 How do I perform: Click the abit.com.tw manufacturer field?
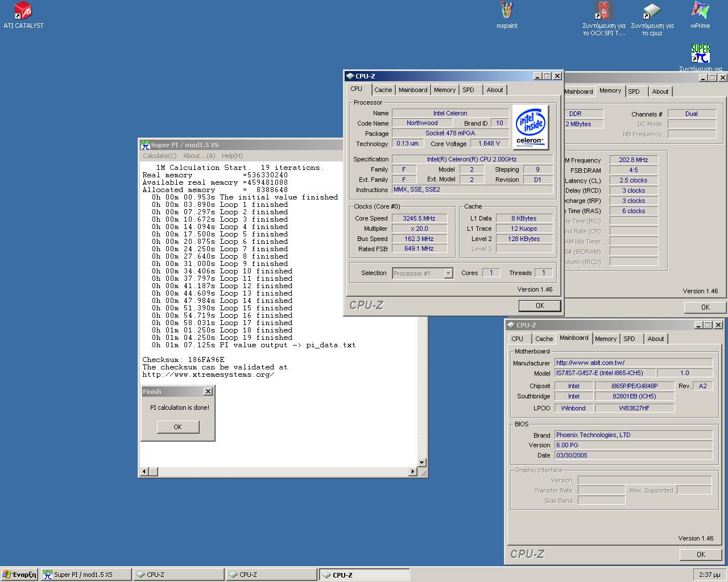point(634,363)
